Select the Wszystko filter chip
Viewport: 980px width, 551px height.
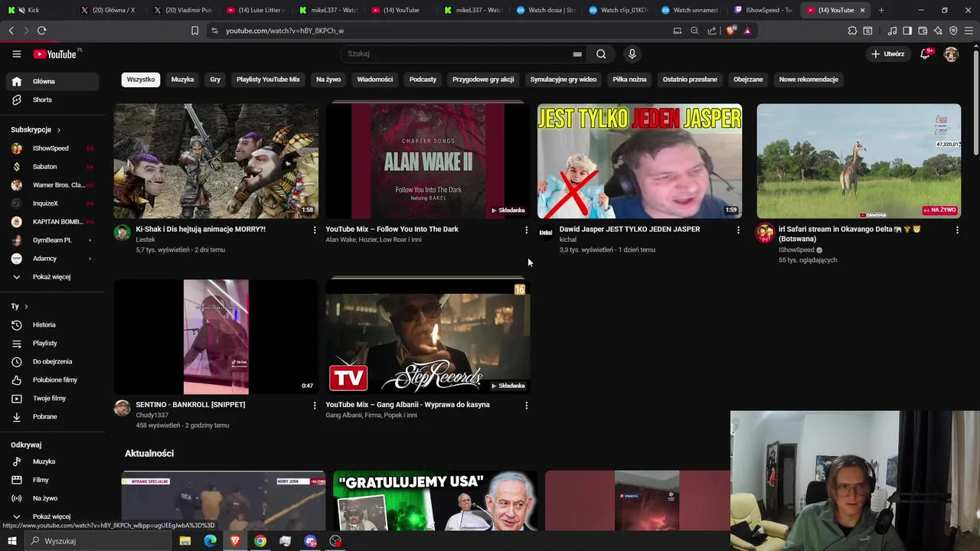pos(141,80)
